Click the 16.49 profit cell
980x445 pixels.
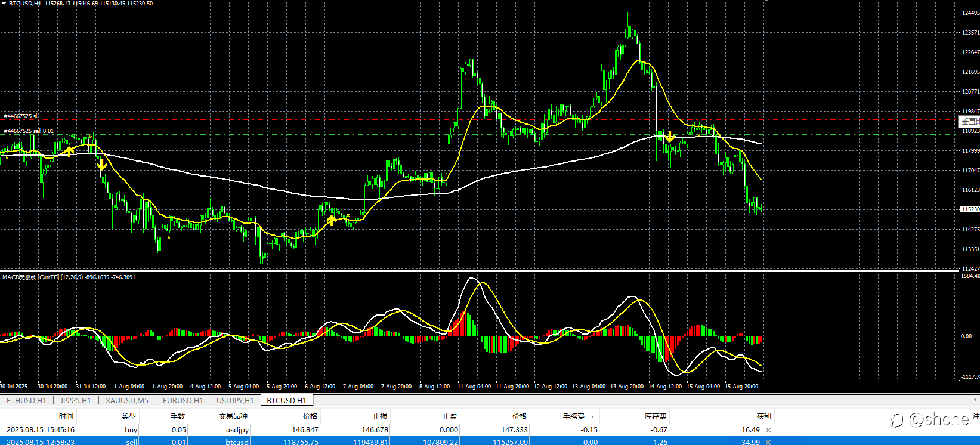point(750,430)
